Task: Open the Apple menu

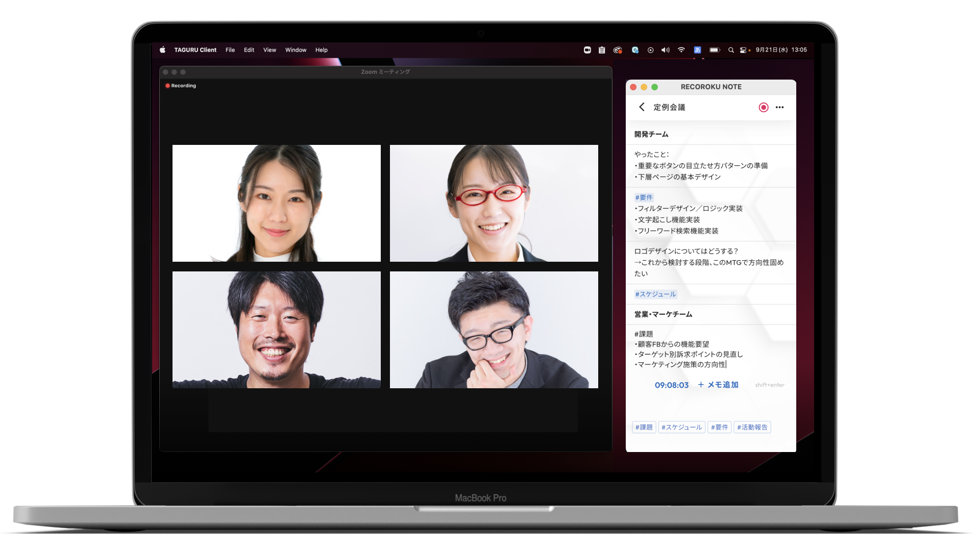Action: tap(162, 49)
